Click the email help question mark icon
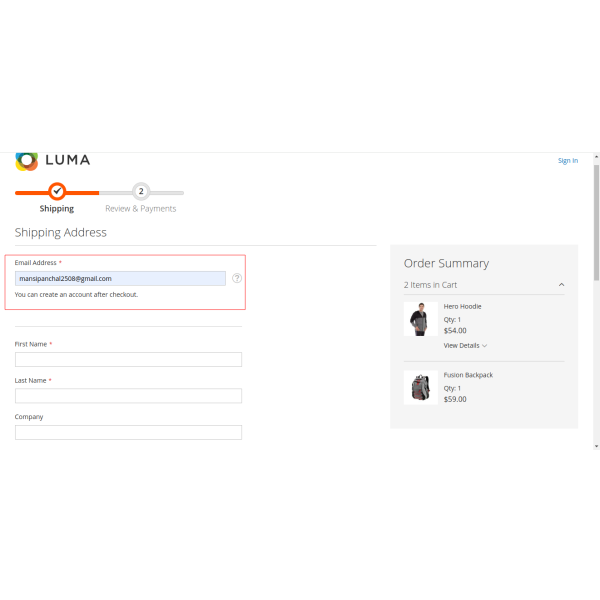The width and height of the screenshot is (600, 600). 237,278
